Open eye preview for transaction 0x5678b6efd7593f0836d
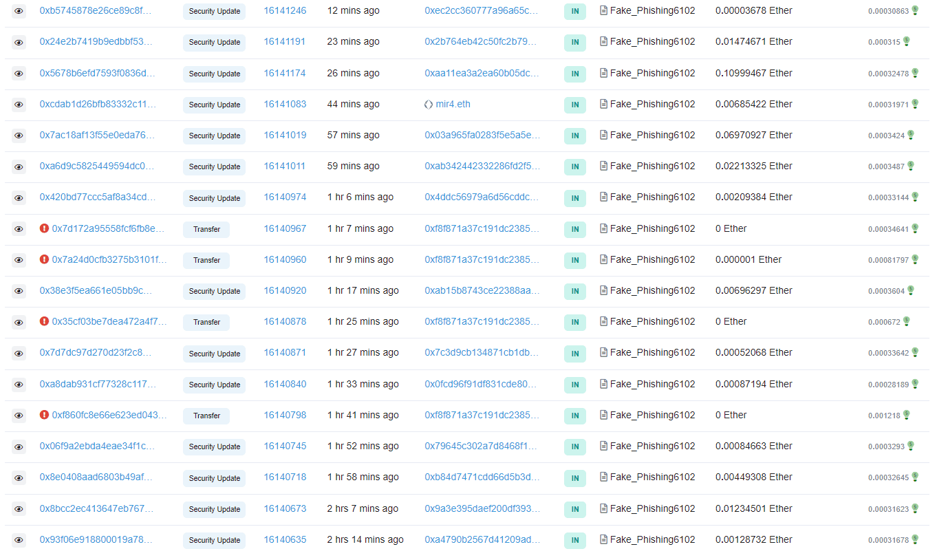The width and height of the screenshot is (937, 560). pos(19,73)
